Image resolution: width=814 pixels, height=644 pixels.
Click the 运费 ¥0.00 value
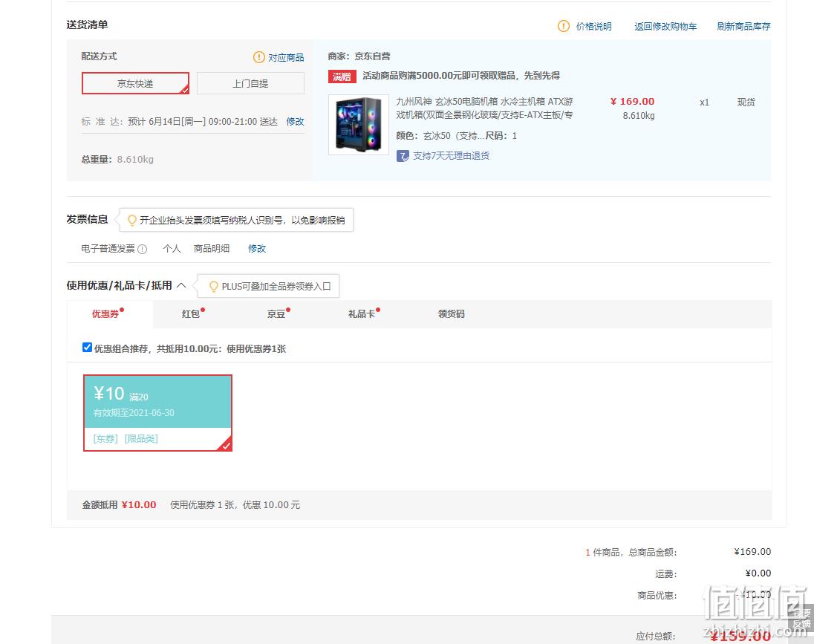(758, 573)
